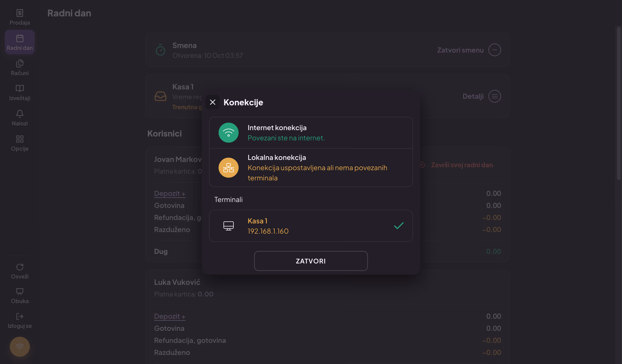
Task: Open Opcije in the sidebar
Action: click(x=20, y=143)
